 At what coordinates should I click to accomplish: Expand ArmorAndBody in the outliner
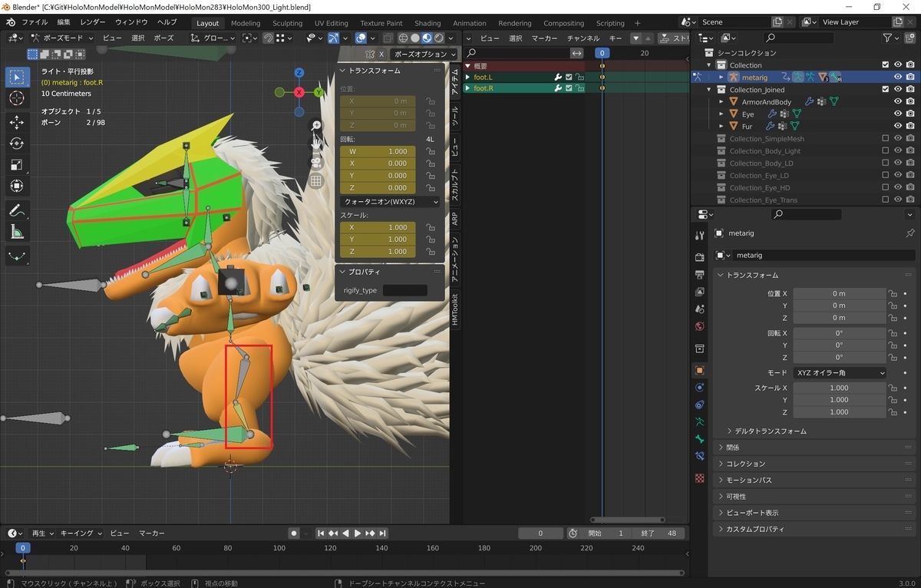point(721,102)
